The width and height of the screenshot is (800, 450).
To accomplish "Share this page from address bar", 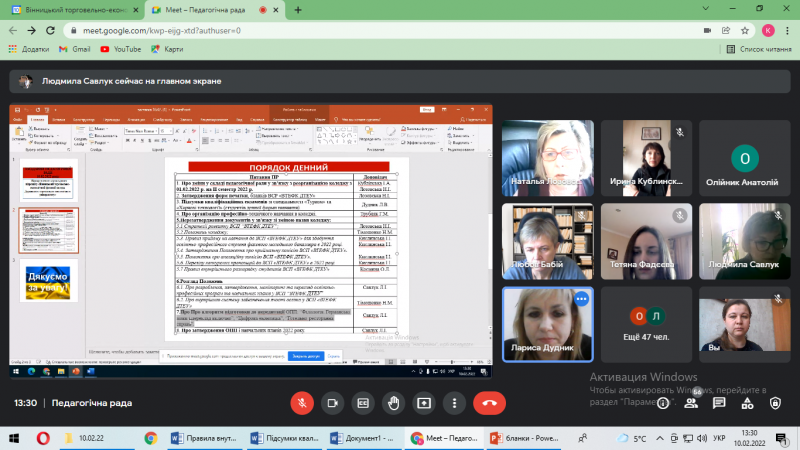I will click(x=726, y=31).
